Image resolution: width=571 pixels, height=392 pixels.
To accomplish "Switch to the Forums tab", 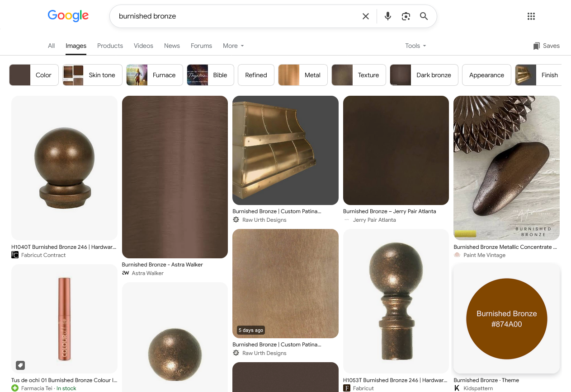I will tap(201, 46).
